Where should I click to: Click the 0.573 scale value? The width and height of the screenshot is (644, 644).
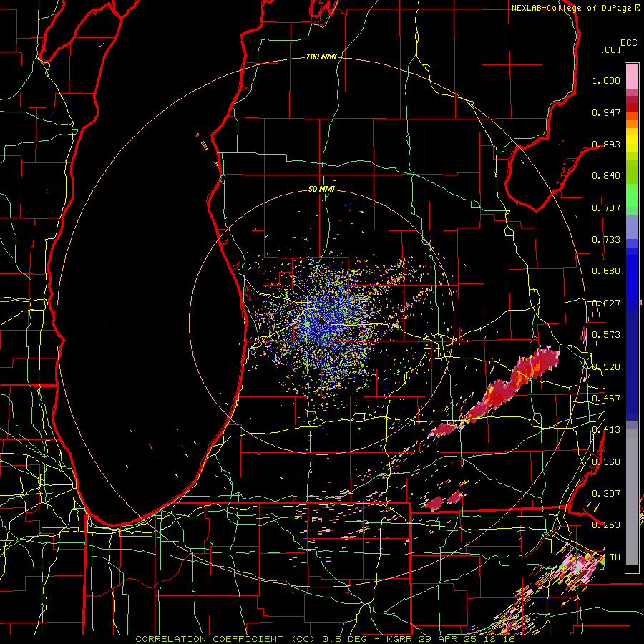pyautogui.click(x=606, y=335)
